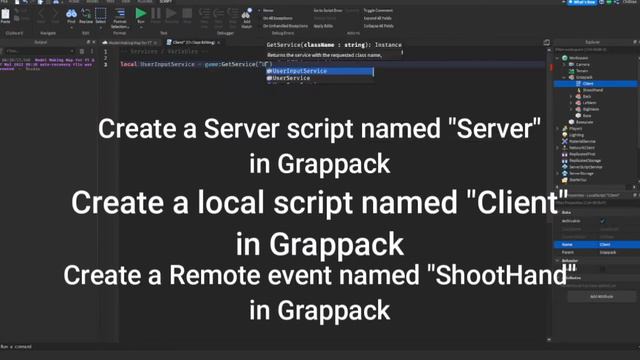The width and height of the screenshot is (640, 360).
Task: Click Collapse All Folds
Action: (379, 26)
